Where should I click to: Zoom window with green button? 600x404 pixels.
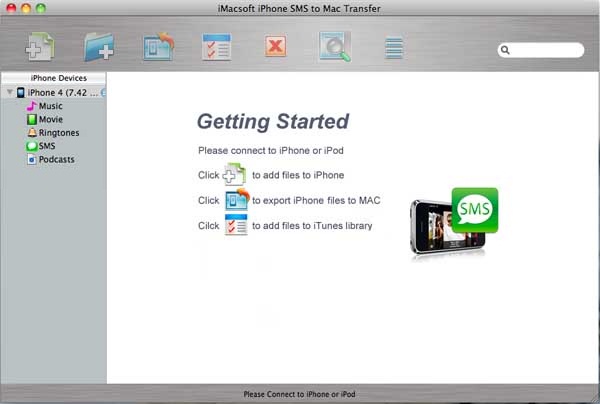coord(41,8)
